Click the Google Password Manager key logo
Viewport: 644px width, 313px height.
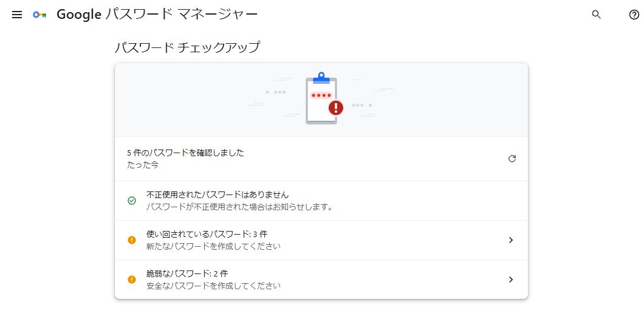coord(39,15)
